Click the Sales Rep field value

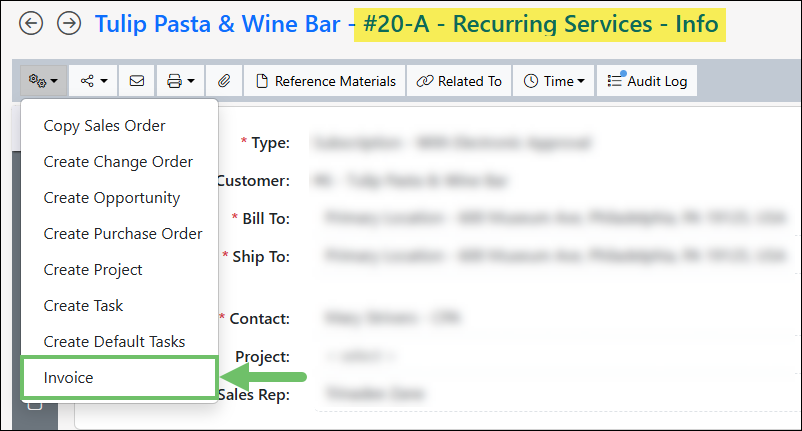coord(374,394)
